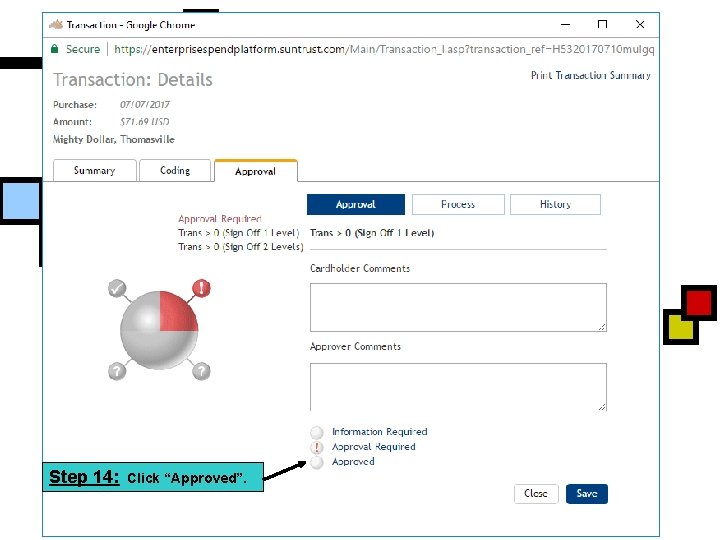Open the History sub-tab
Viewport: 720px width, 540px height.
click(555, 204)
